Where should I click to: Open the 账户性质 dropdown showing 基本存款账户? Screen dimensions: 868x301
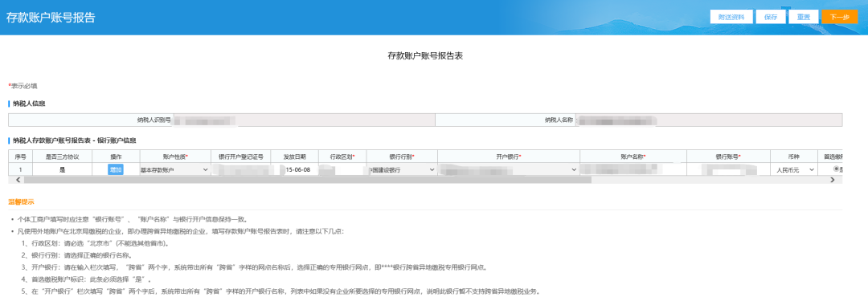pos(174,170)
